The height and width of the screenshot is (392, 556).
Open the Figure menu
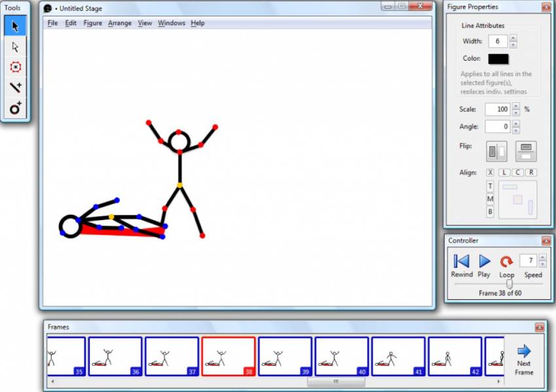click(92, 23)
